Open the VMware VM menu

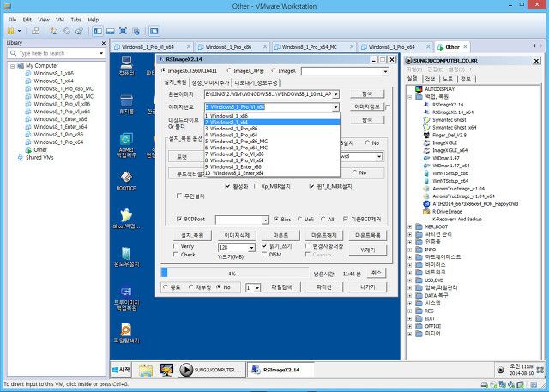[60, 20]
